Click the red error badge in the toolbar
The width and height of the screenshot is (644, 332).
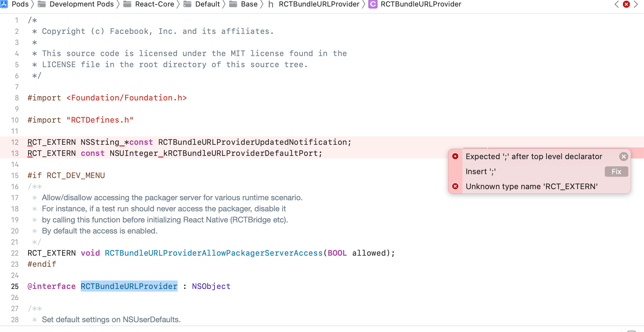(626, 4)
